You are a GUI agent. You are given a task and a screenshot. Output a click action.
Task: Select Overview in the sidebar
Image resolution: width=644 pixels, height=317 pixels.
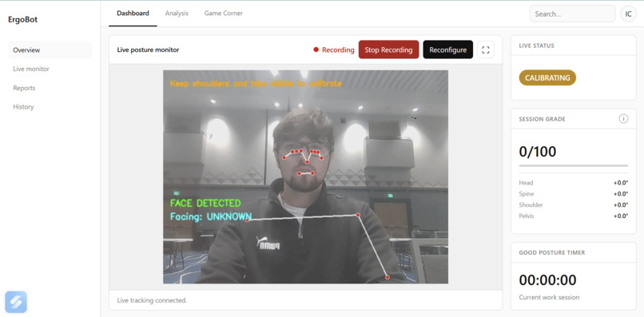(50, 50)
